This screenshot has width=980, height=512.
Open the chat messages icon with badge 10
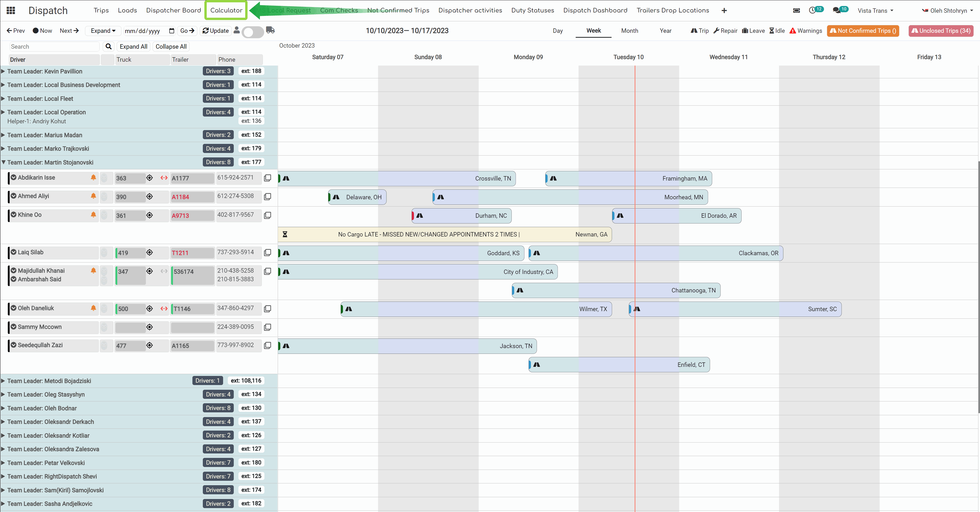click(836, 10)
